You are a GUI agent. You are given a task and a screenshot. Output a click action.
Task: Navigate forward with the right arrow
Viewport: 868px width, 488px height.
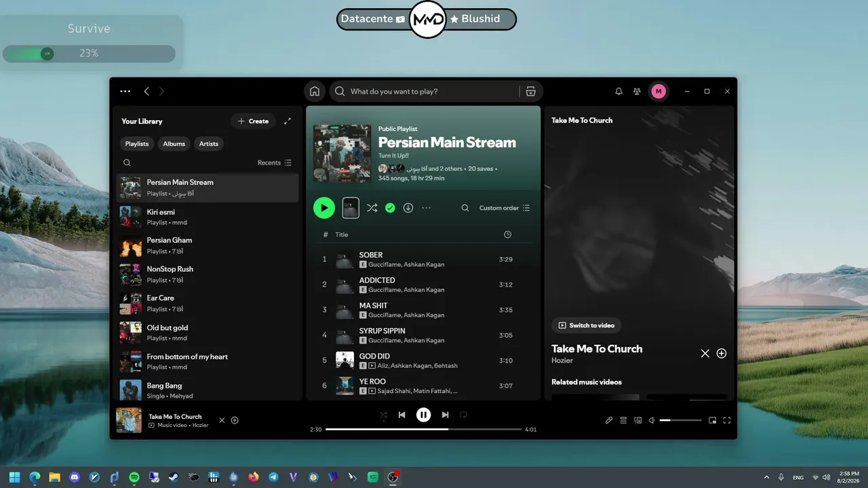pyautogui.click(x=161, y=91)
